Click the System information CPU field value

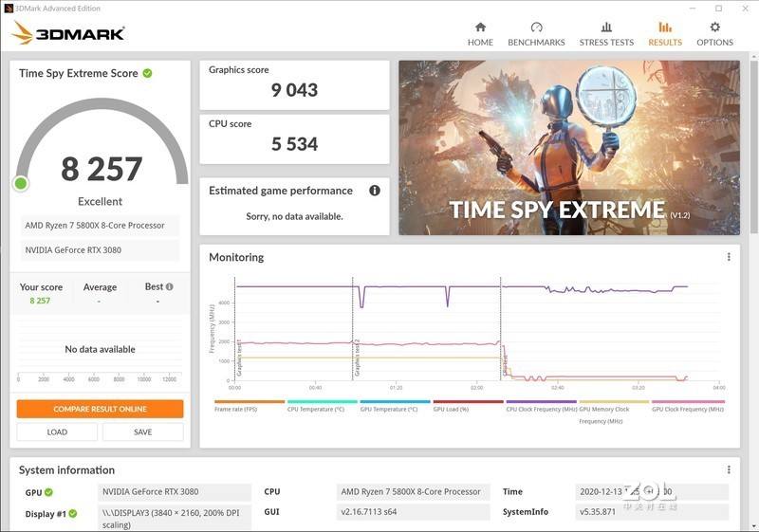413,492
